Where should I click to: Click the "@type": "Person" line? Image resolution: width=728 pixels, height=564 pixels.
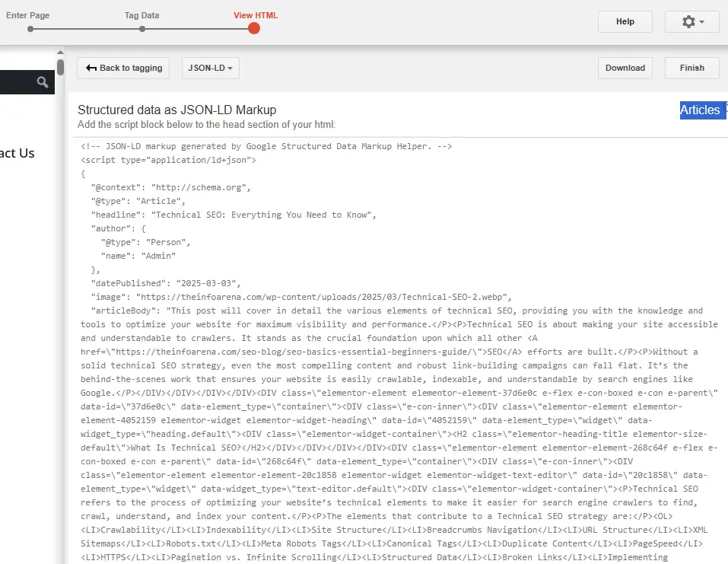(x=146, y=242)
